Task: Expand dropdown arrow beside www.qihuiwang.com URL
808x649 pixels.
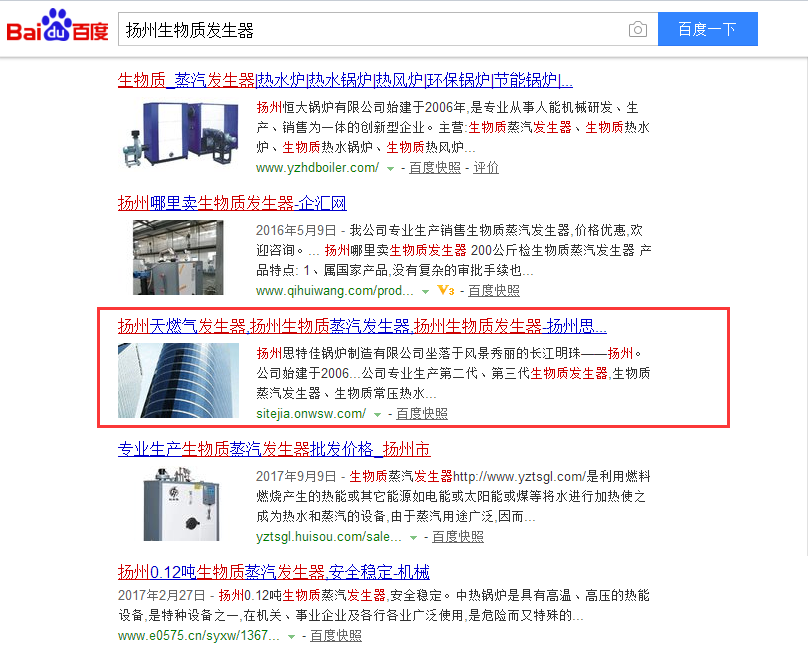Action: click(x=425, y=292)
